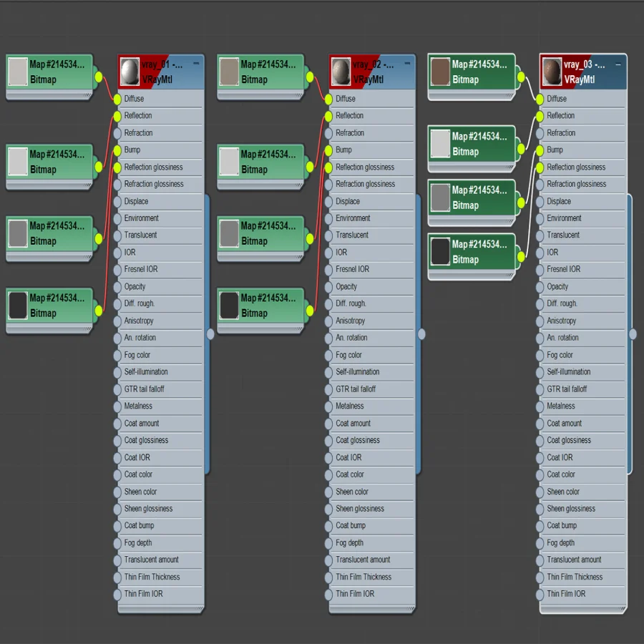Screen dimensions: 644x644
Task: Select the dark bitmap thumbnail beside vray_02
Action: tap(229, 306)
